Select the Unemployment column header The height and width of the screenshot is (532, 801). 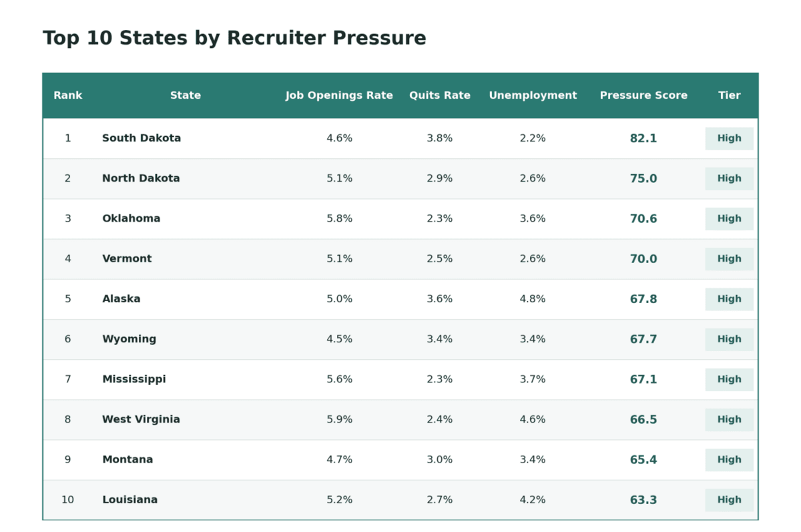tap(533, 95)
